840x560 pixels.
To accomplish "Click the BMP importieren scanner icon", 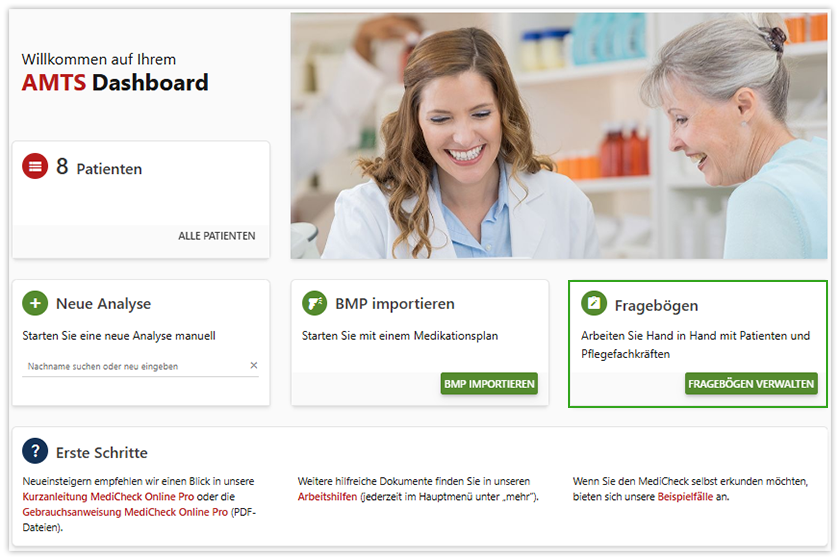I will tap(314, 303).
